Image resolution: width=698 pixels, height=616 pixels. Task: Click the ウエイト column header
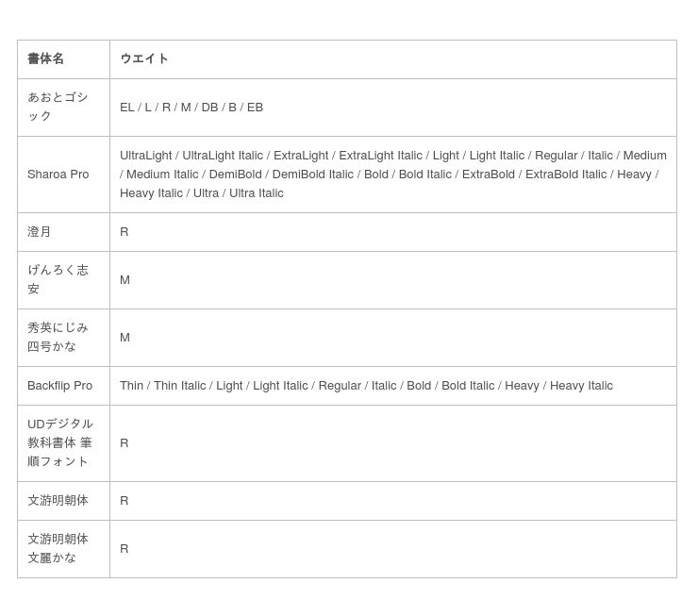coord(144,58)
